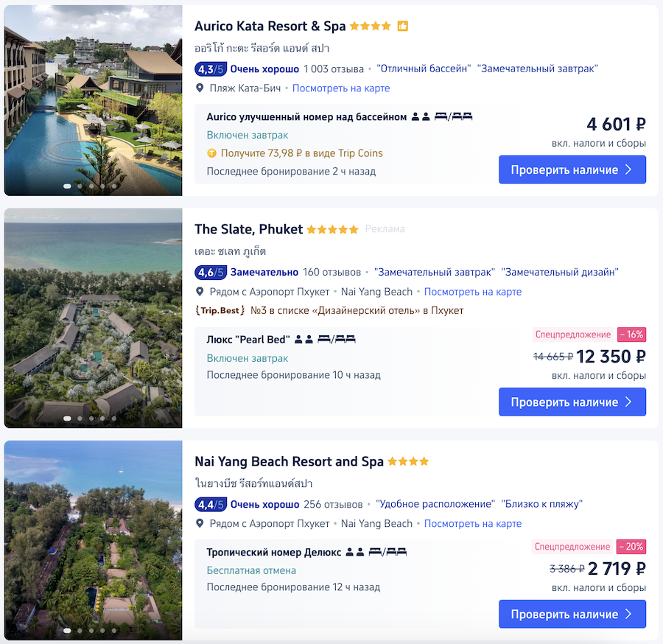This screenshot has width=663, height=644.
Task: View The Slate on the map
Action: click(x=472, y=292)
